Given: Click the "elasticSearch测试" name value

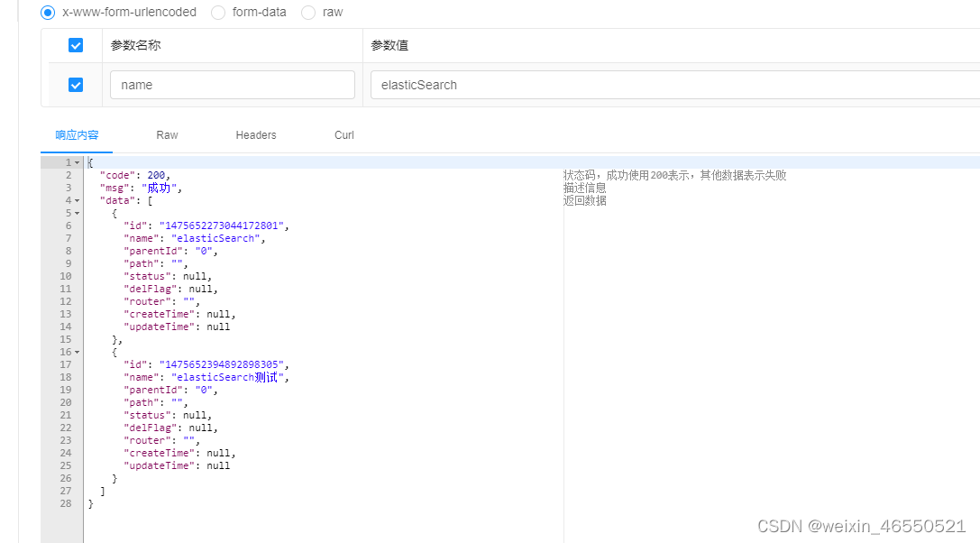Looking at the screenshot, I should coord(227,377).
